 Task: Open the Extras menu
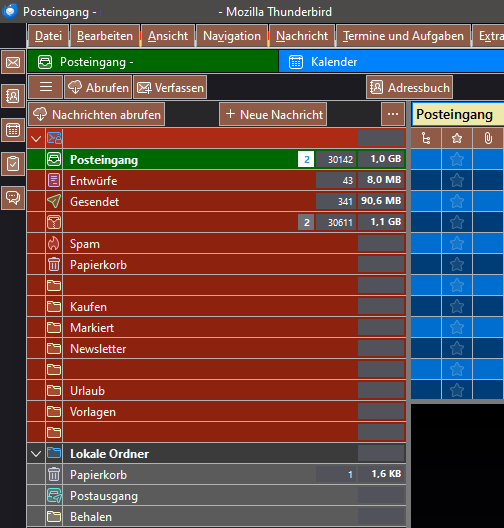point(489,36)
